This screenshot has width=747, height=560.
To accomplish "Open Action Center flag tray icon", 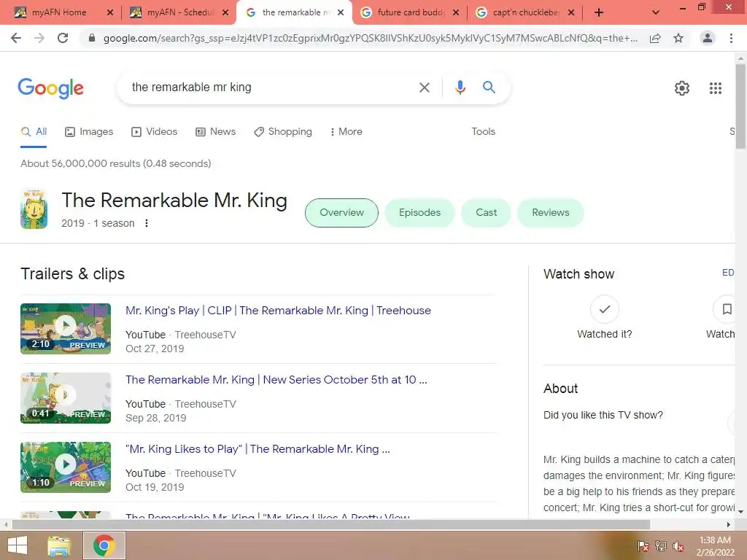I will click(x=643, y=545).
